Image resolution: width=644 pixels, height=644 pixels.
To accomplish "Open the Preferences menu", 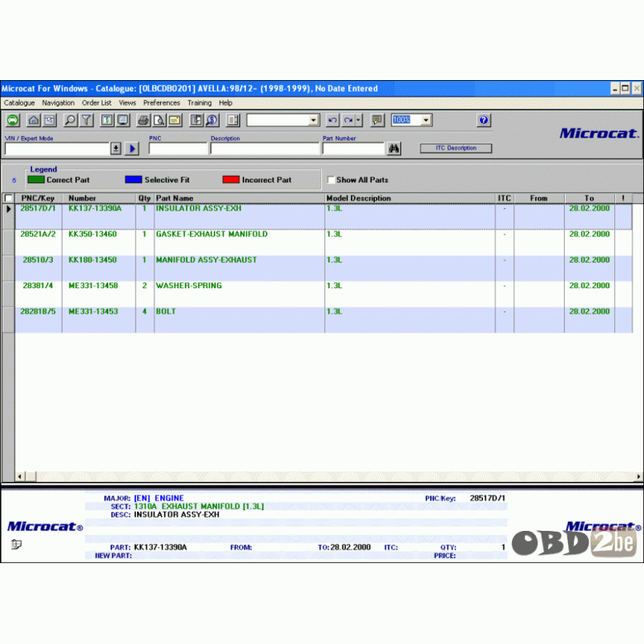I will point(161,102).
